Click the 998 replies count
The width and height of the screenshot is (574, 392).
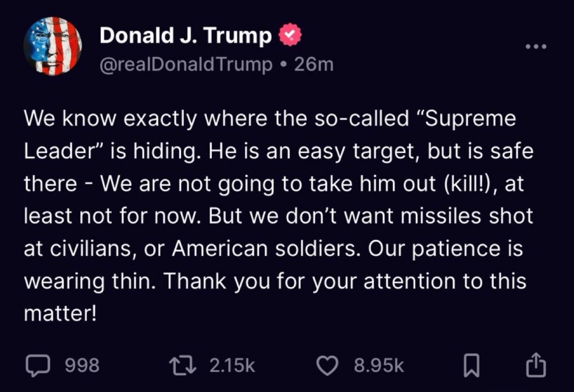82,366
